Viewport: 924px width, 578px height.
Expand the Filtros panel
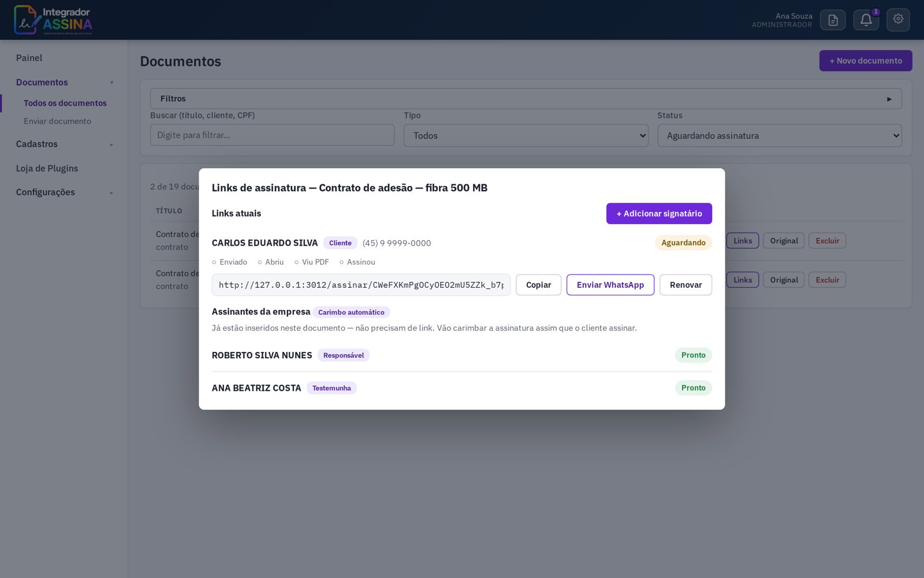coord(526,98)
